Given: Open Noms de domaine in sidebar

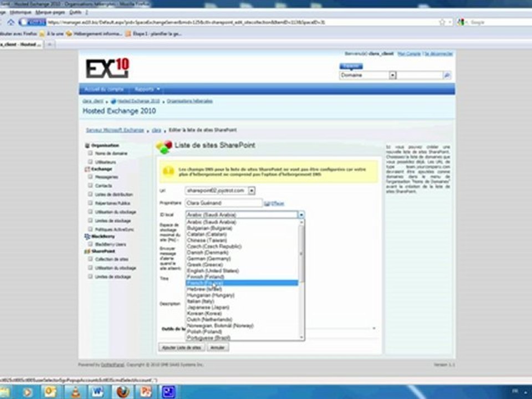Looking at the screenshot, I should (x=111, y=154).
